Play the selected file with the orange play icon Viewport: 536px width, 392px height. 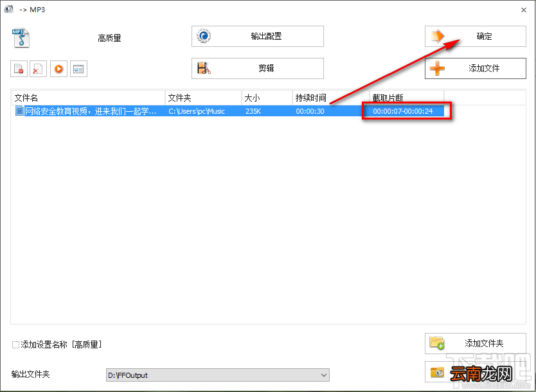(58, 69)
